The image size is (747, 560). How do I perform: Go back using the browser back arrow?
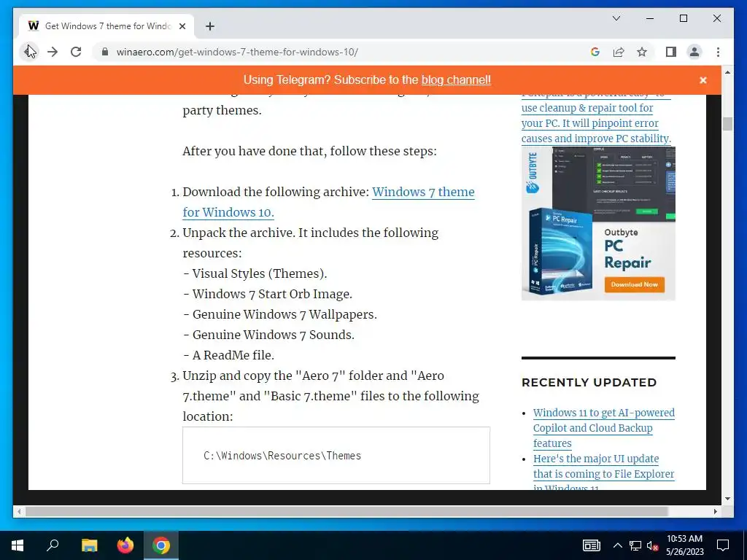29,52
